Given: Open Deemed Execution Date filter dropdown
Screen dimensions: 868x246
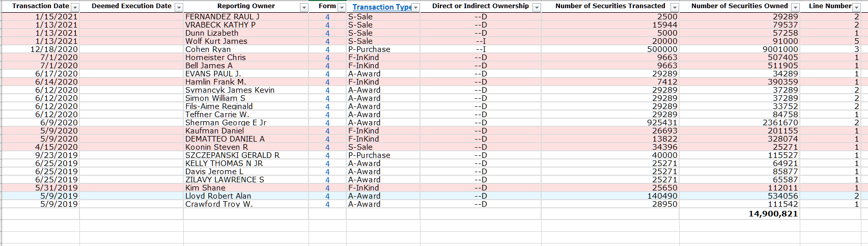Looking at the screenshot, I should (x=179, y=7).
